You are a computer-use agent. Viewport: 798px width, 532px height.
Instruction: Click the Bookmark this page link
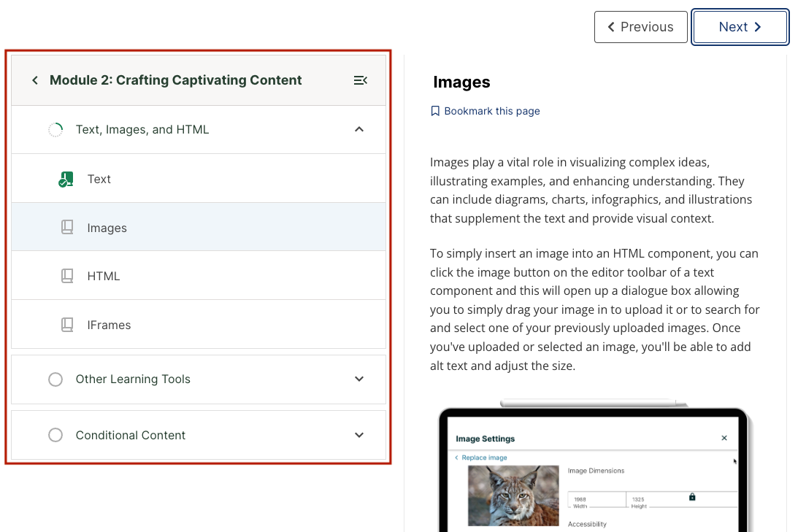(491, 111)
